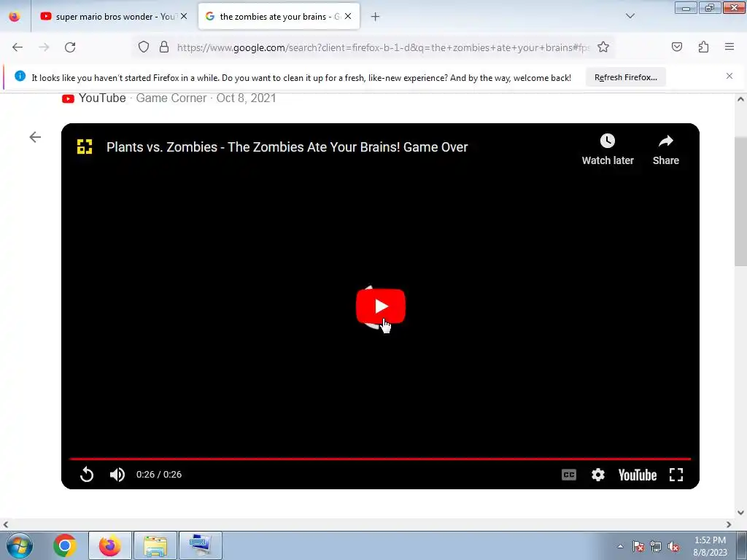The image size is (747, 560).
Task: Click browser Back button
Action: 18,47
